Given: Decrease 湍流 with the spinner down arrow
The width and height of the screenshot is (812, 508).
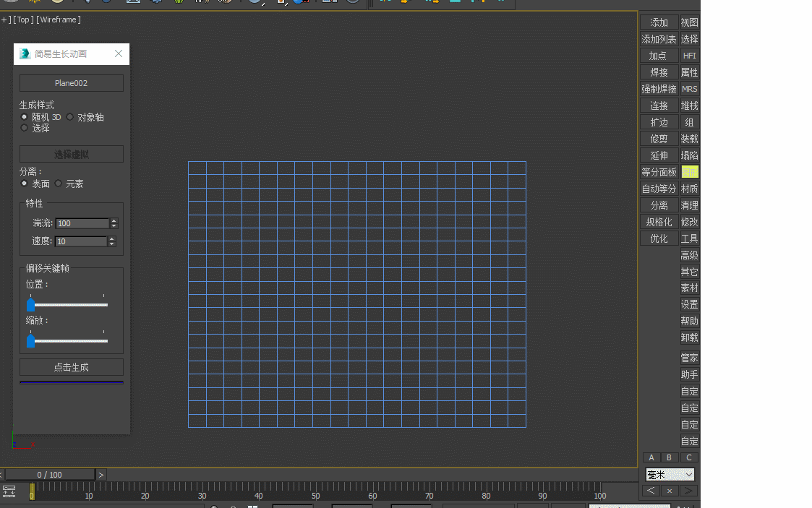Looking at the screenshot, I should click(x=114, y=225).
